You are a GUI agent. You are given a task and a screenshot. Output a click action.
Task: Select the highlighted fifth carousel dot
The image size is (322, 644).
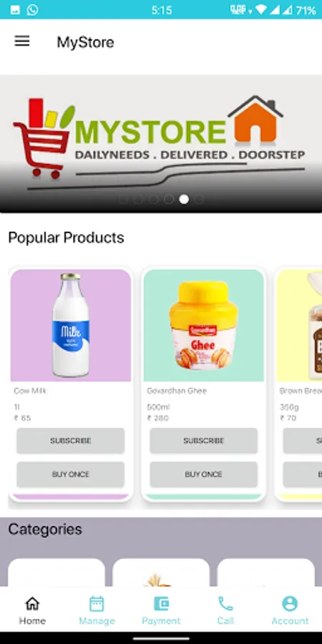tap(184, 199)
